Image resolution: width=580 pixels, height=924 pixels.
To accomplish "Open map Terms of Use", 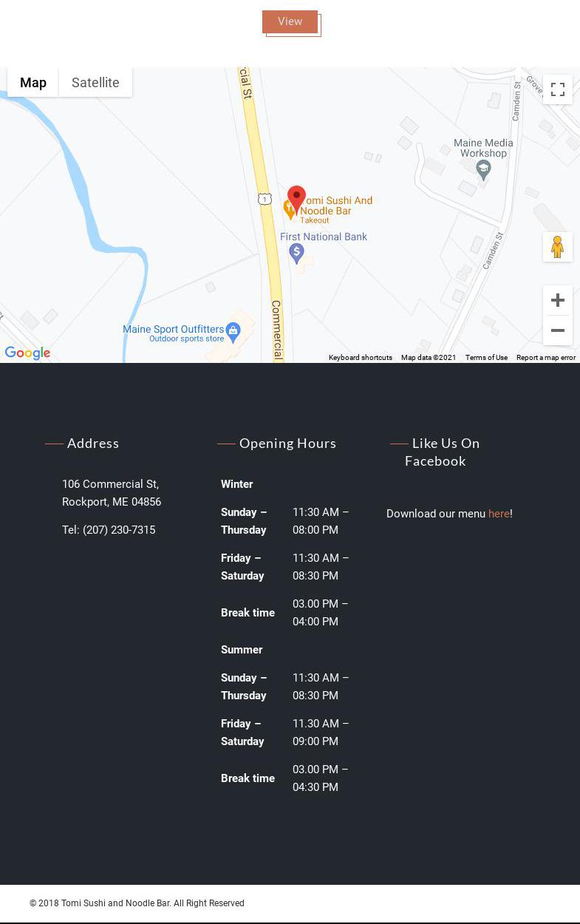I will (x=486, y=358).
